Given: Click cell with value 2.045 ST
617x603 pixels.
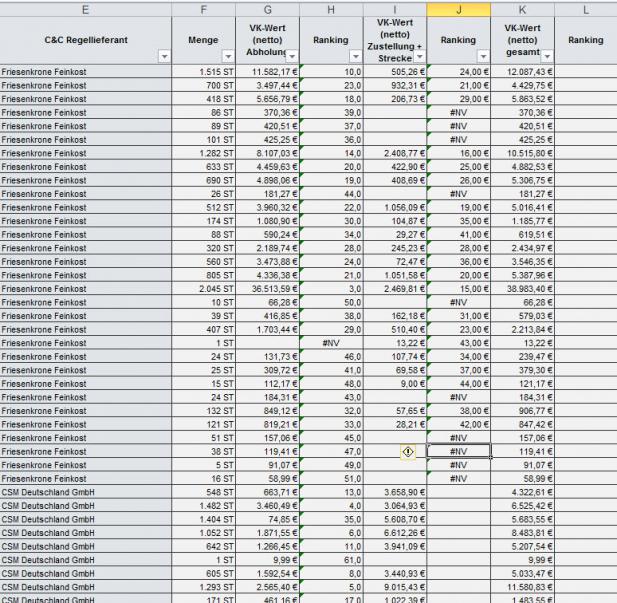Looking at the screenshot, I should click(203, 289).
